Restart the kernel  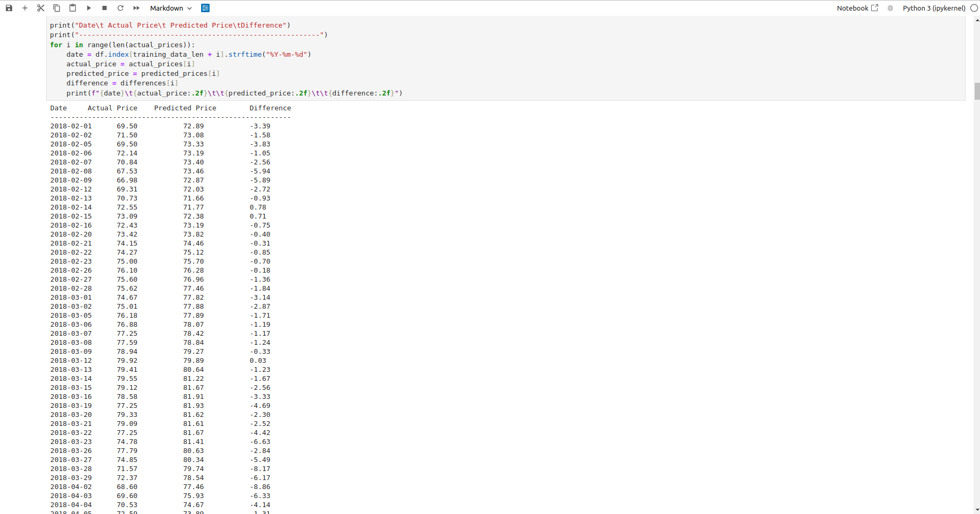120,8
